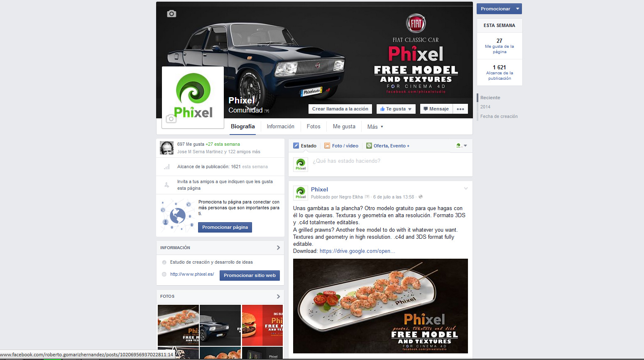Image resolution: width=644 pixels, height=360 pixels.
Task: Open the three-dots more options button
Action: coord(460,109)
